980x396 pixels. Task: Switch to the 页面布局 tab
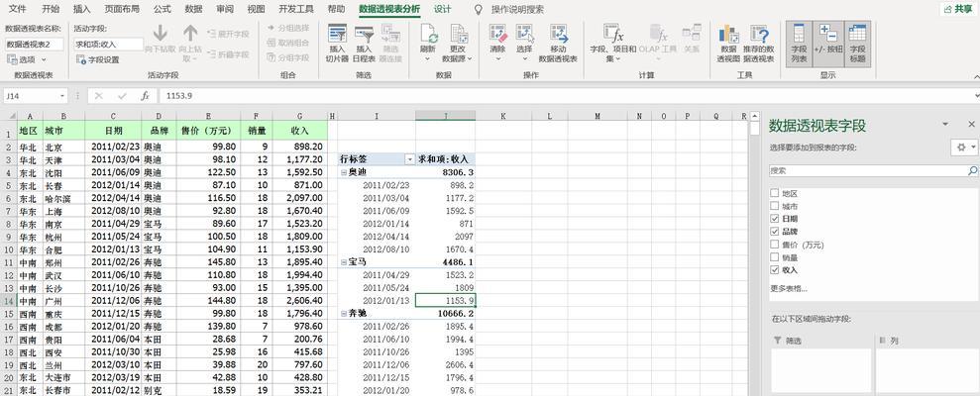pos(122,9)
